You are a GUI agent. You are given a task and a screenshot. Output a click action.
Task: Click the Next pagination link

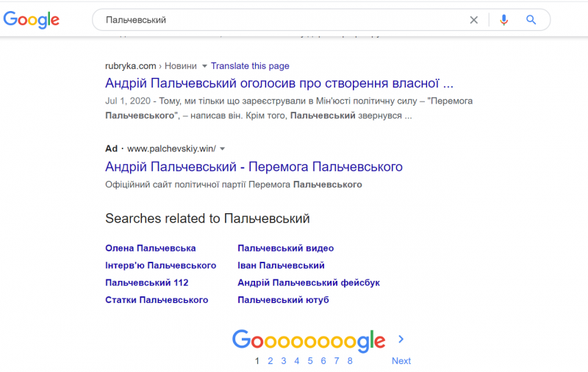pyautogui.click(x=401, y=361)
